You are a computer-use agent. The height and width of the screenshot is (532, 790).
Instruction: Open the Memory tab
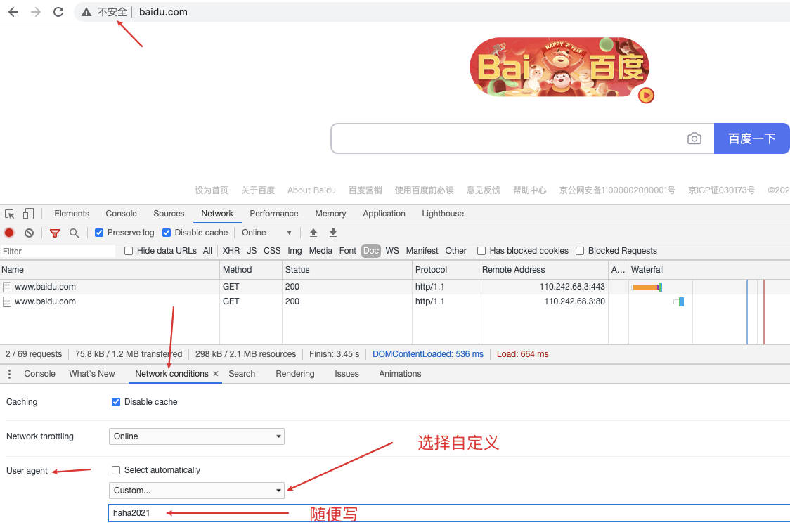330,214
